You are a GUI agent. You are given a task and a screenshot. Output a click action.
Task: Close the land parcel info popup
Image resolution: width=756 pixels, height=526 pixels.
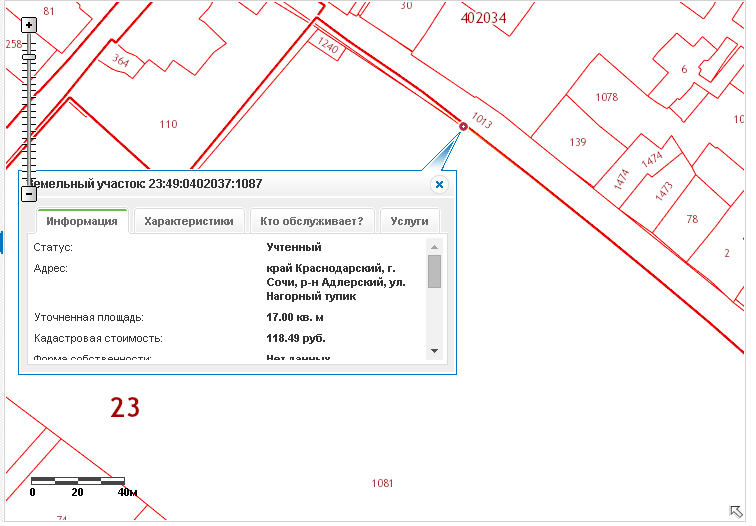(x=438, y=185)
